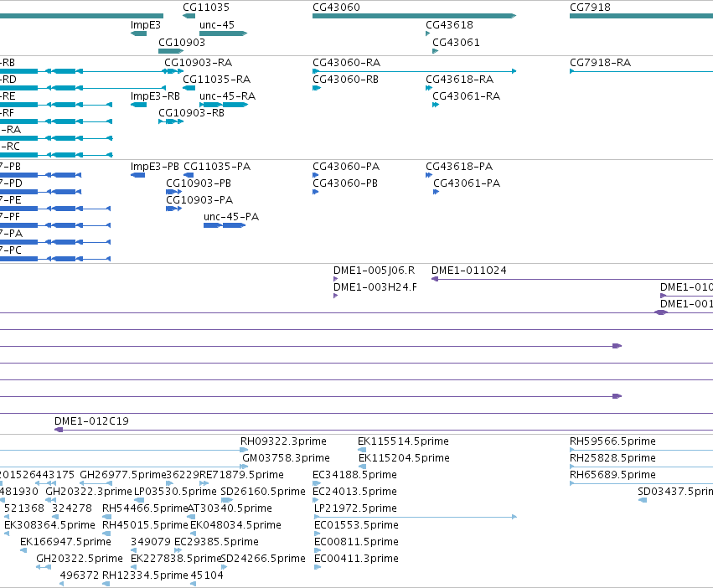Click the DME1-011O24 clone label
The width and height of the screenshot is (713, 588).
tap(469, 271)
